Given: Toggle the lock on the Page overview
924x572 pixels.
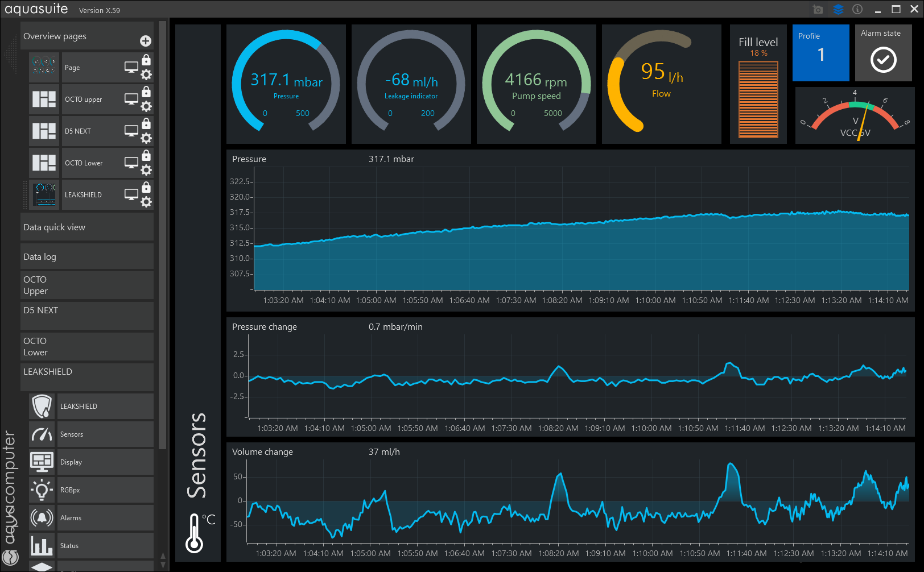Looking at the screenshot, I should pos(146,60).
